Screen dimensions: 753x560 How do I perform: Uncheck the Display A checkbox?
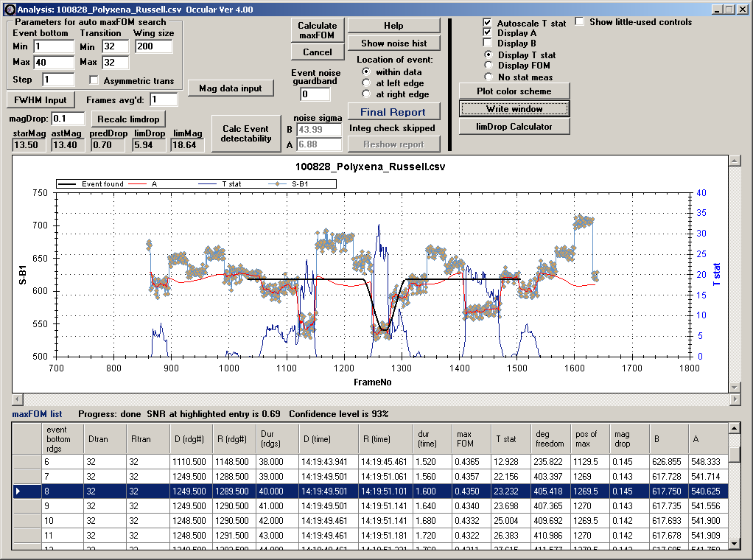click(488, 32)
